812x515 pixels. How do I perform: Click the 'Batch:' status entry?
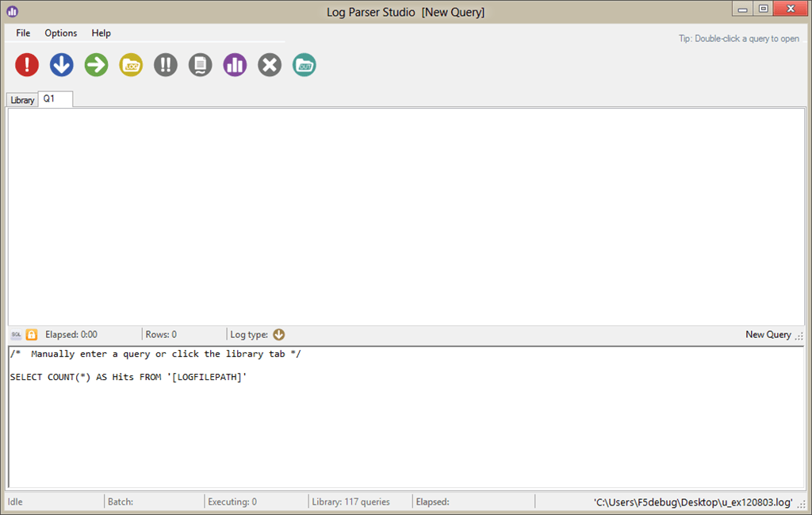121,502
